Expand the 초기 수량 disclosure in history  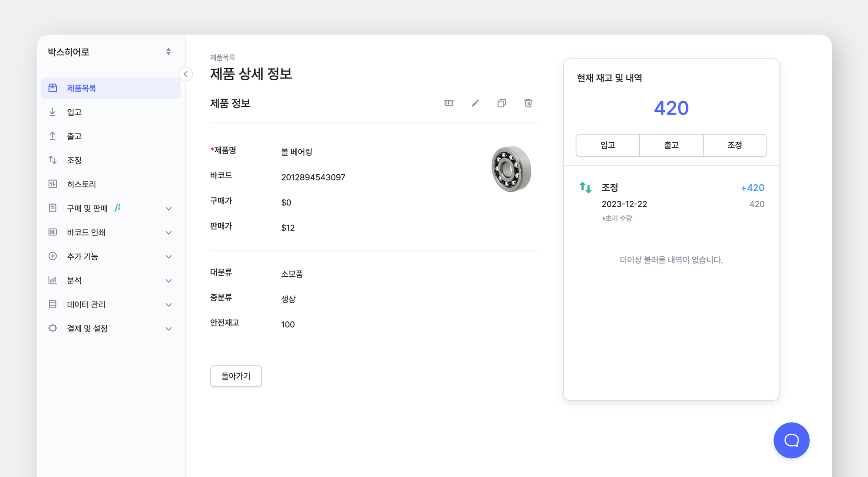coord(617,218)
